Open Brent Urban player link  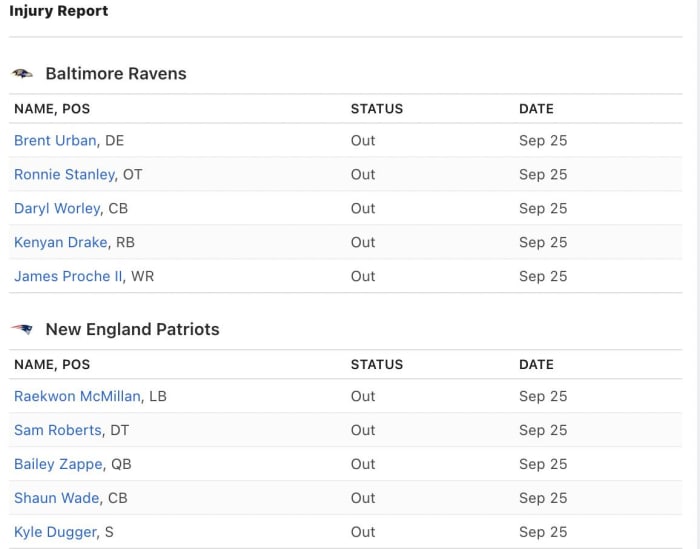[x=55, y=140]
